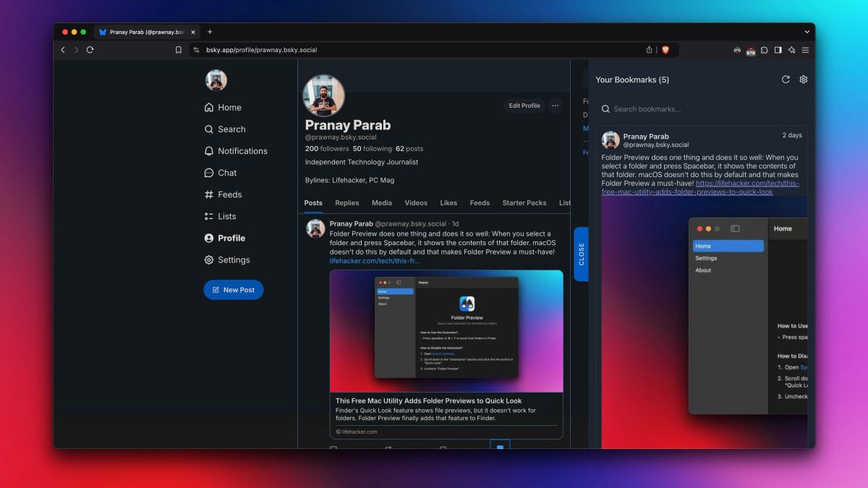
Task: Open the Brave Shields lion icon
Action: [x=665, y=50]
